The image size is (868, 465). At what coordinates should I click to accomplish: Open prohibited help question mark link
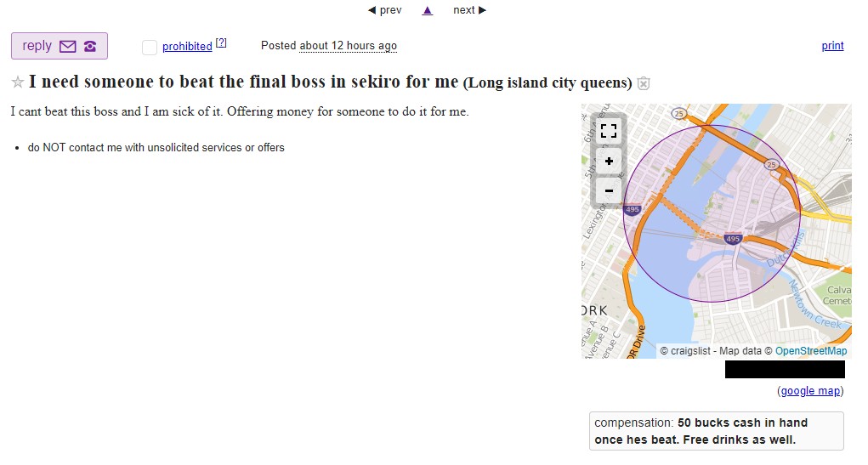pos(221,43)
